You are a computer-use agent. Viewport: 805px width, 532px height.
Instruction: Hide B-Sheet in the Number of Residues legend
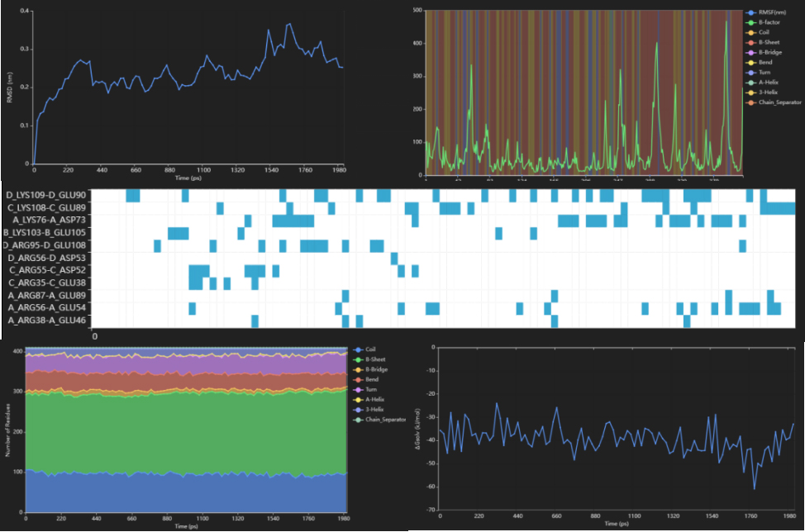coord(369,359)
